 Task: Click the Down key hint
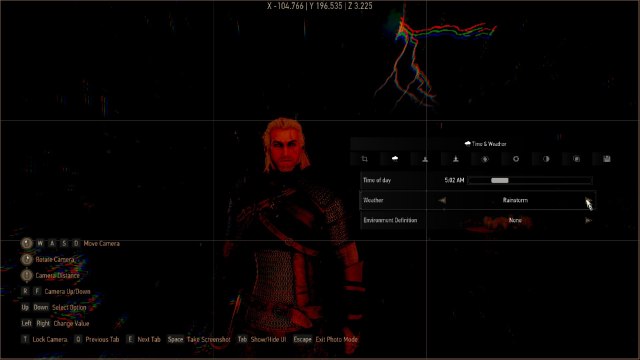[x=41, y=307]
